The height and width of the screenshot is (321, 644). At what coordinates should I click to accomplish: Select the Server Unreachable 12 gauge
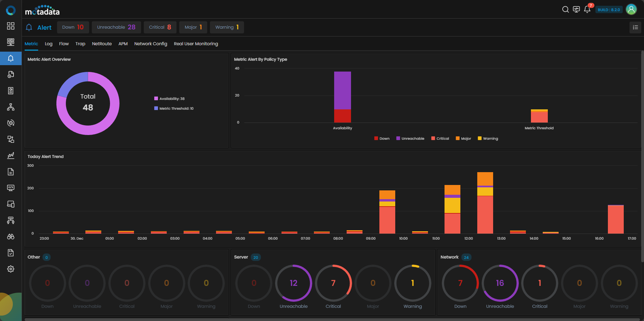pyautogui.click(x=294, y=283)
